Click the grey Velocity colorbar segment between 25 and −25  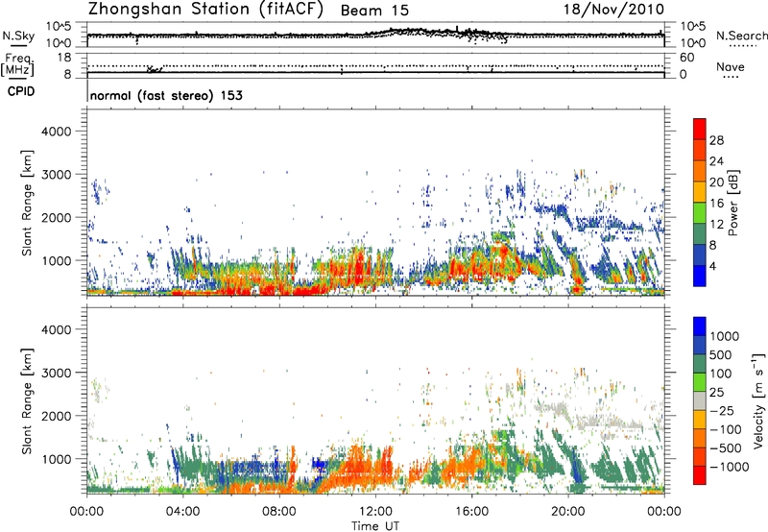[x=700, y=401]
